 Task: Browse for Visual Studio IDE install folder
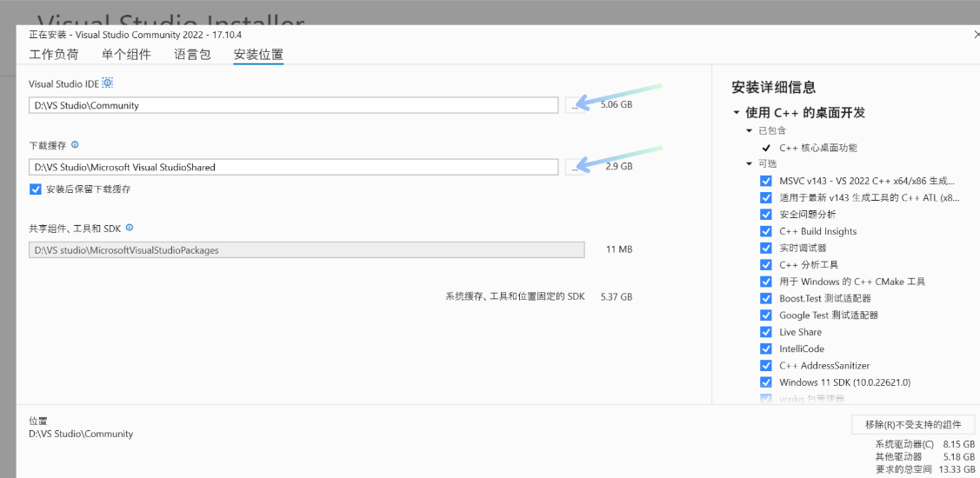575,106
